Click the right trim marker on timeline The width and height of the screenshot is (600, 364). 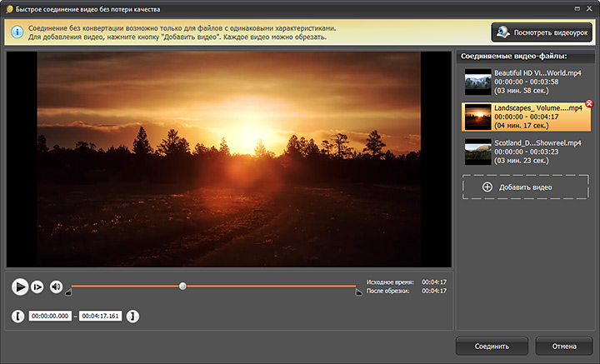coord(358,292)
